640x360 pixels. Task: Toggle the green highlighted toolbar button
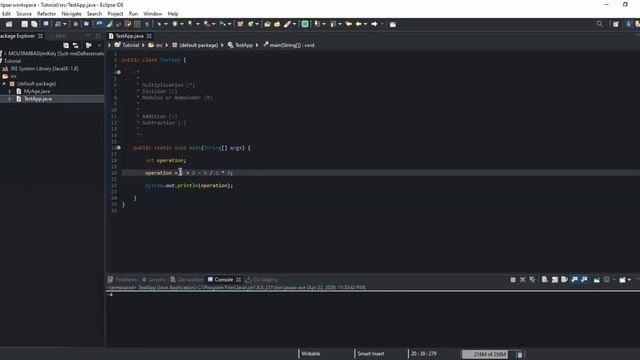[305, 24]
